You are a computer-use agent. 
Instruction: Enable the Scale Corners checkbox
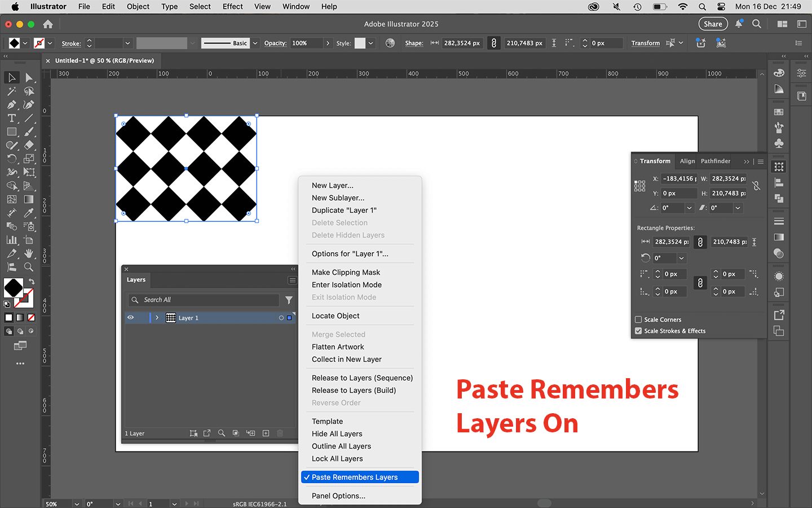pos(638,319)
